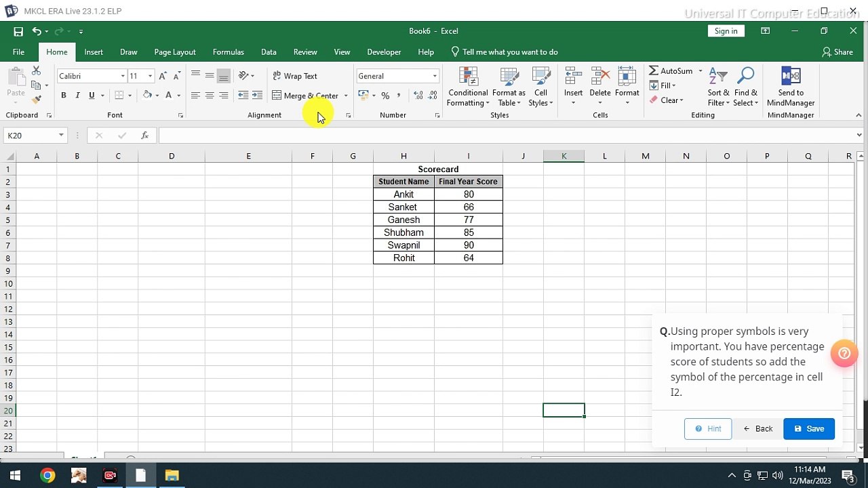Toggle Italic formatting
The height and width of the screenshot is (488, 868).
coord(77,96)
